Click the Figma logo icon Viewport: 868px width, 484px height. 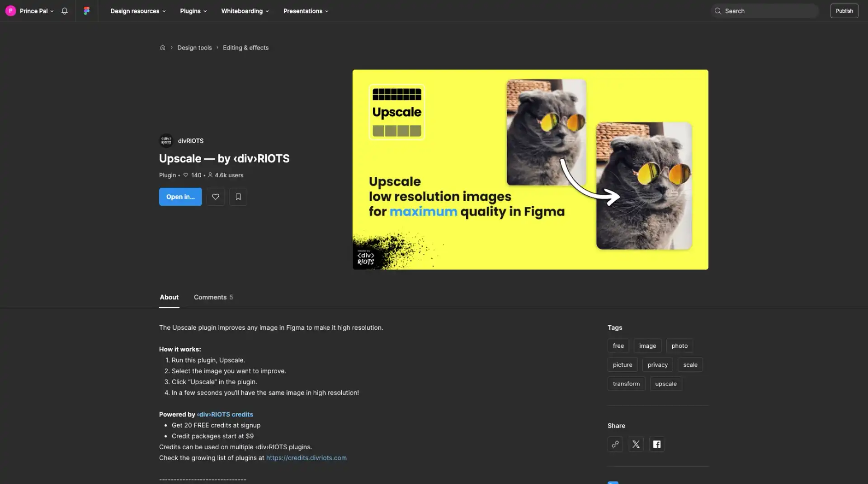click(86, 11)
